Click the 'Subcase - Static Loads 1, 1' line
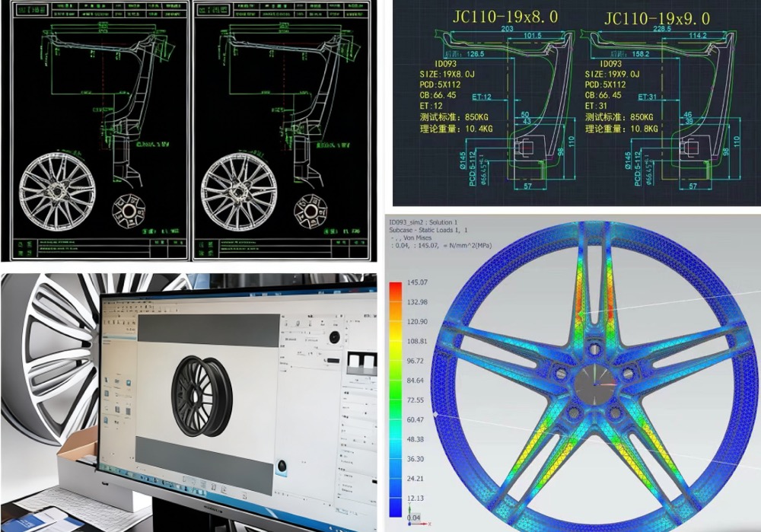761x532 pixels. coord(428,230)
